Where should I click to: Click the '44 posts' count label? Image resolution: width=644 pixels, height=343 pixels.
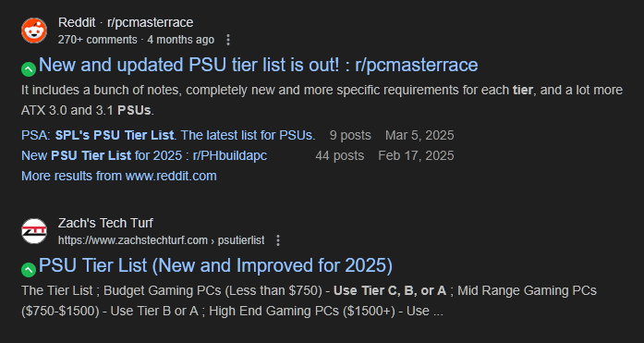pyautogui.click(x=340, y=155)
